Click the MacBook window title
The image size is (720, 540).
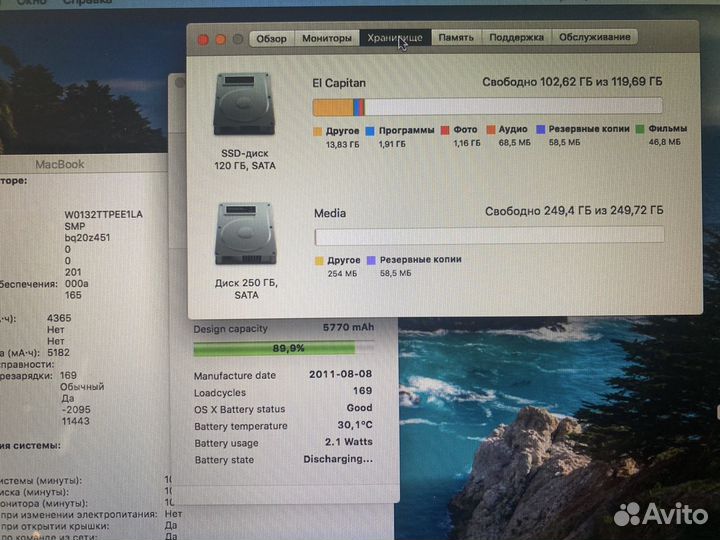pos(60,164)
